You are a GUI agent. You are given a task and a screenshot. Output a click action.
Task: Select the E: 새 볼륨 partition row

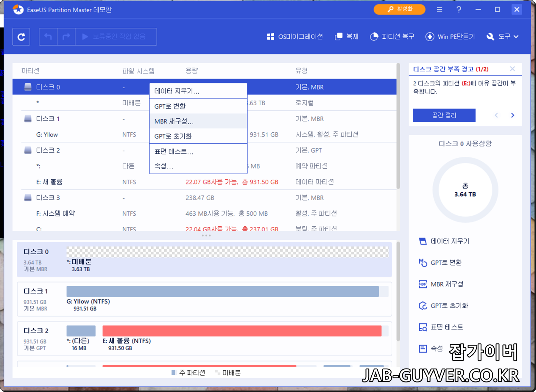204,182
